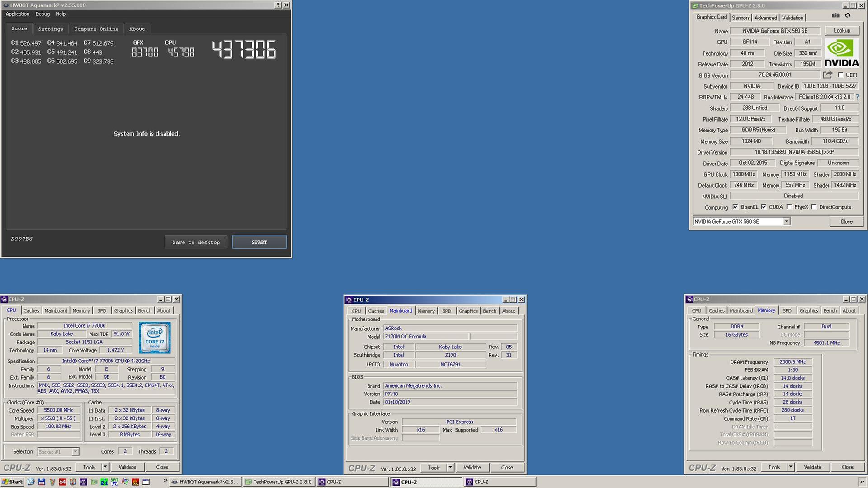The height and width of the screenshot is (488, 868).
Task: Click the Lookup button in GPU-Z
Action: point(842,31)
